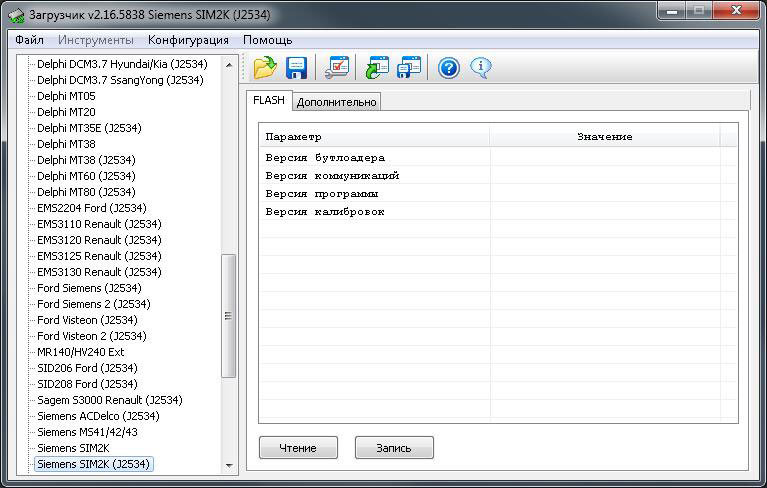Choose Sagem S3000 Renault (J2534) entry
This screenshot has height=488, width=767.
point(109,400)
